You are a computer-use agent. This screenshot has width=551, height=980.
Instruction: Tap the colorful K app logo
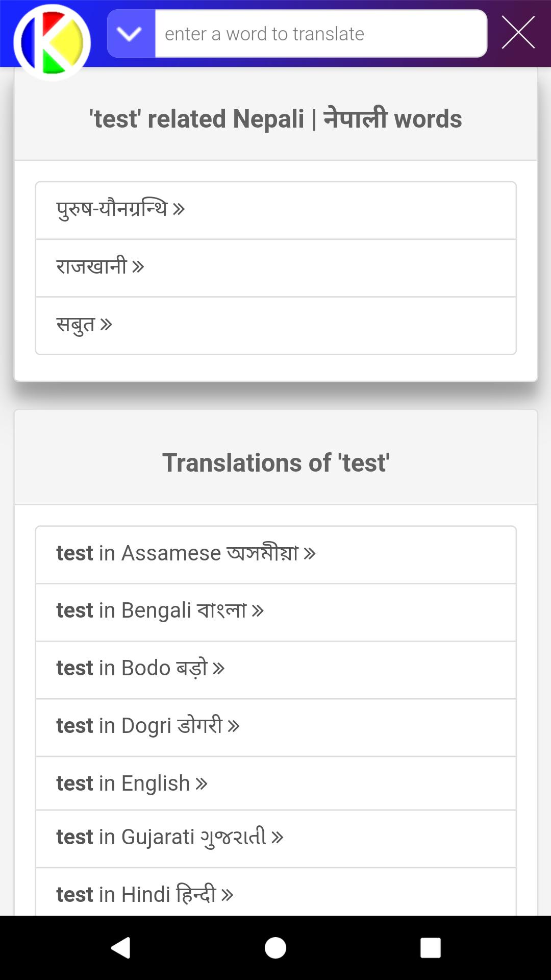[x=52, y=42]
